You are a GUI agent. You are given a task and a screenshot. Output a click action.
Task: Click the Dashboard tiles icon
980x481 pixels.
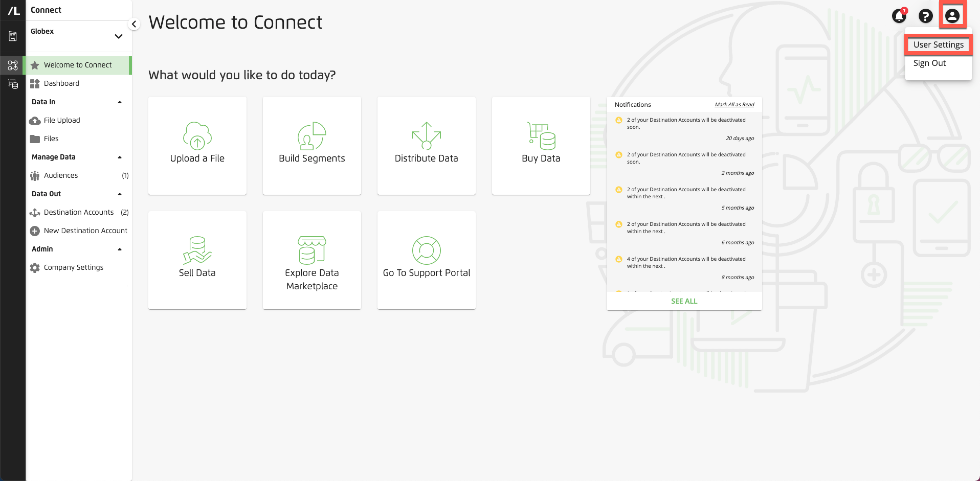click(35, 83)
